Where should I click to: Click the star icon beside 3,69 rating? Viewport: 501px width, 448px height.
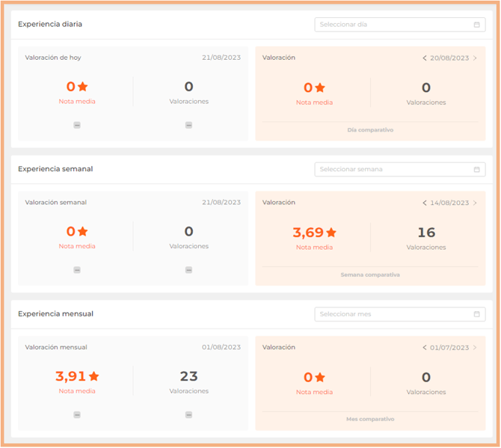tap(331, 233)
